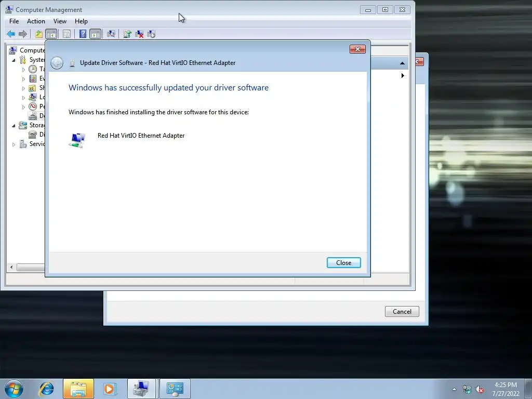Select the Device Manager icon in tree
The height and width of the screenshot is (399, 532).
[33, 116]
